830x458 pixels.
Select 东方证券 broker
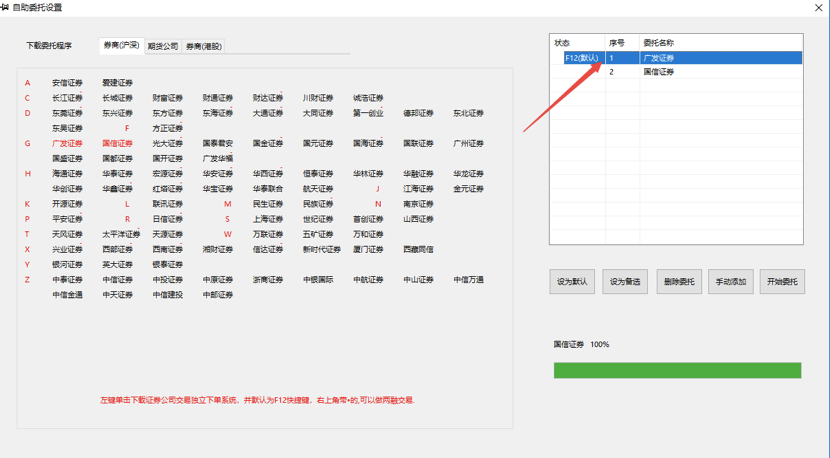(167, 113)
